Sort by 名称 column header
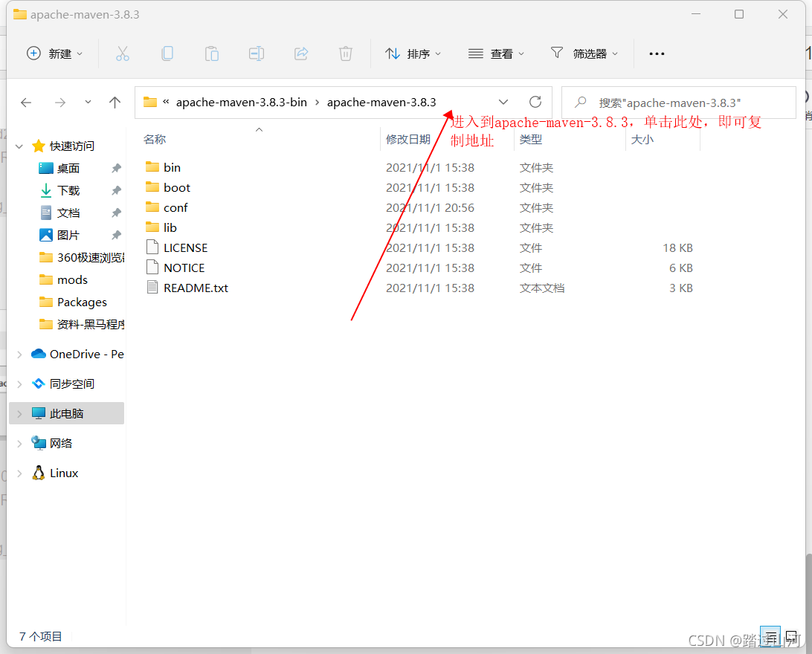This screenshot has height=654, width=812. 155,139
